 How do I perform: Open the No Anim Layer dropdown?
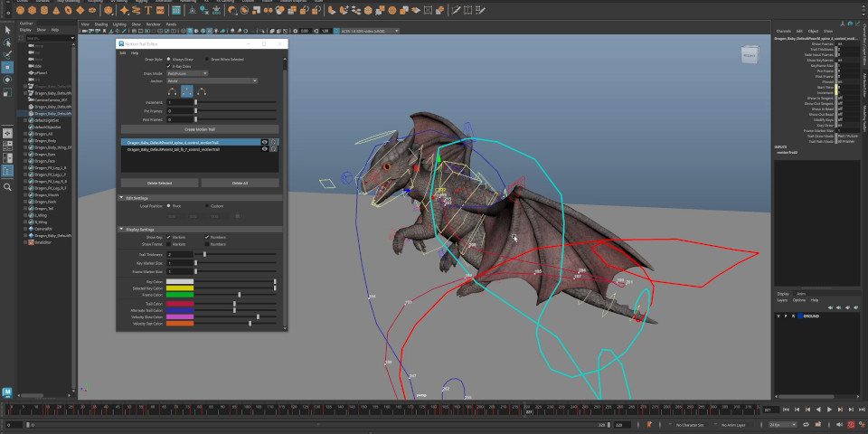(732, 425)
